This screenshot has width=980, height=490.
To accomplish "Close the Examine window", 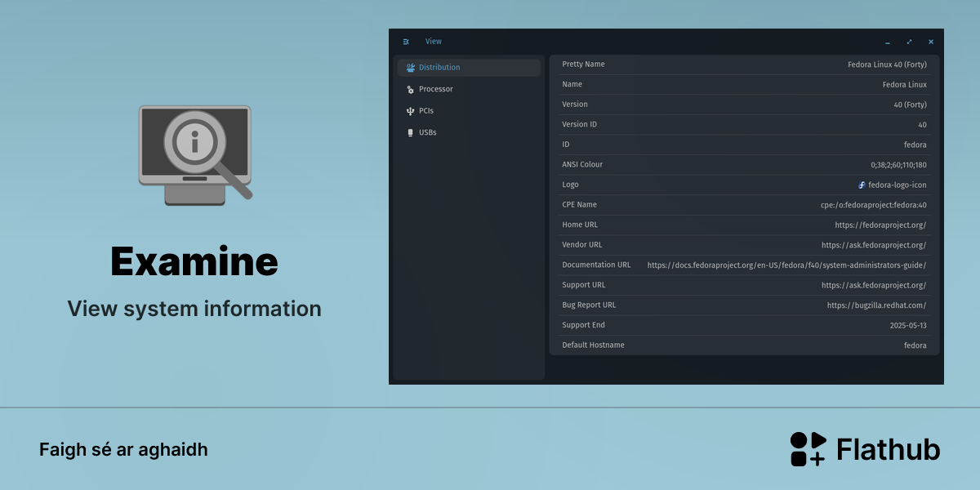I will click(x=931, y=42).
